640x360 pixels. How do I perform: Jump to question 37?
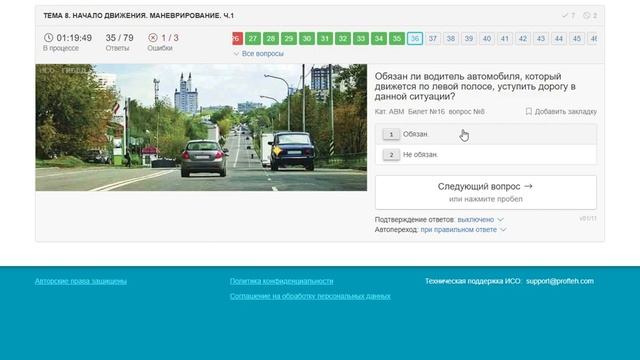click(x=433, y=39)
